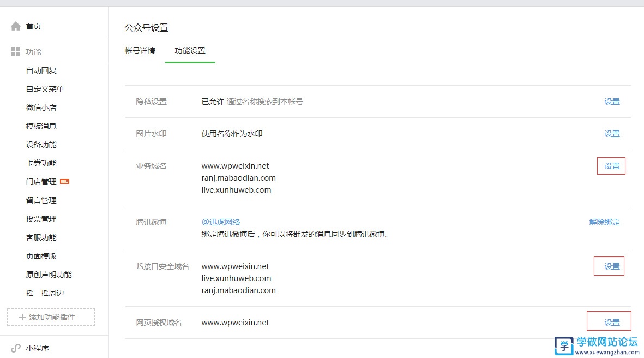This screenshot has width=644, height=358.
Task: Click 设置 for 隐私设置
Action: [x=611, y=102]
